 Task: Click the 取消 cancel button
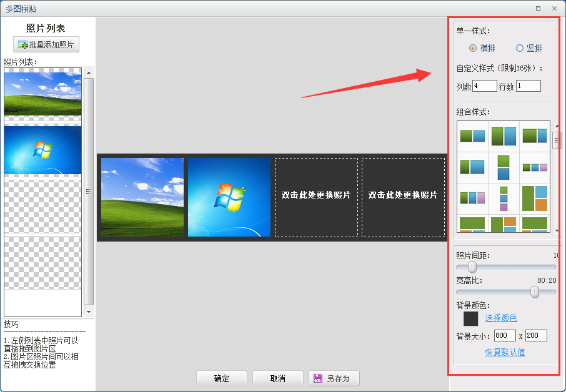278,378
